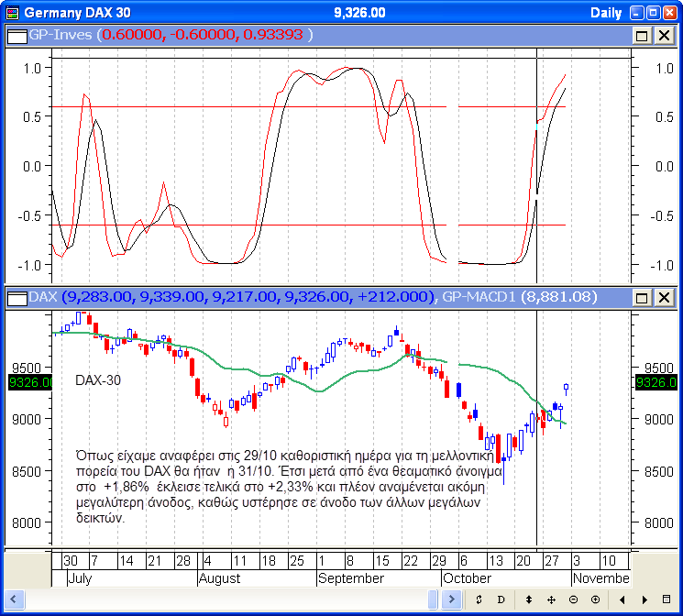Screen dimensions: 683x616
Task: Click the zoom out minus icon
Action: [574, 599]
